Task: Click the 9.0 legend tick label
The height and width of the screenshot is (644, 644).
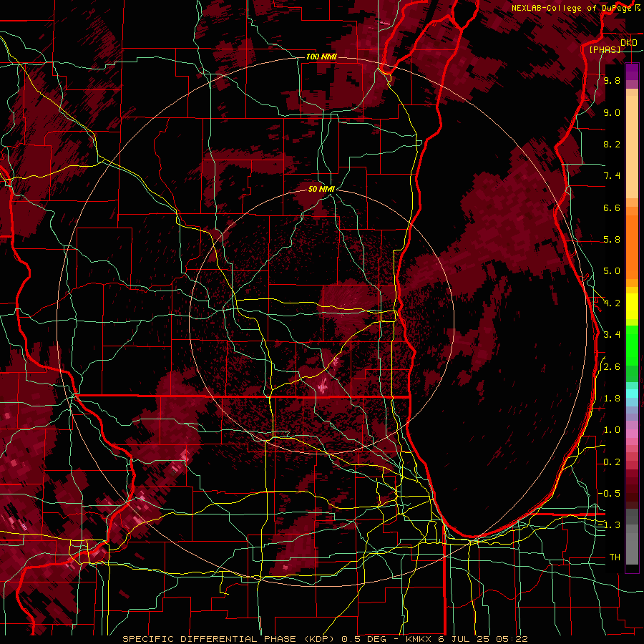Action: point(612,112)
